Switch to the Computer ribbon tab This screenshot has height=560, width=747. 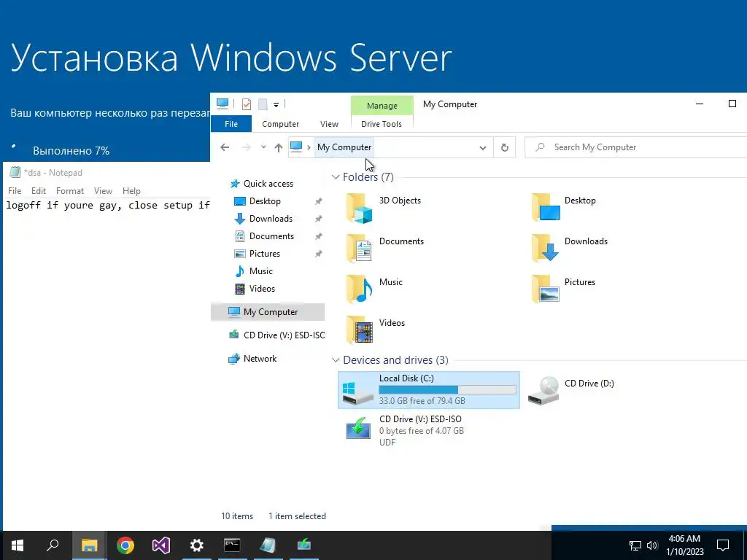pyautogui.click(x=280, y=124)
